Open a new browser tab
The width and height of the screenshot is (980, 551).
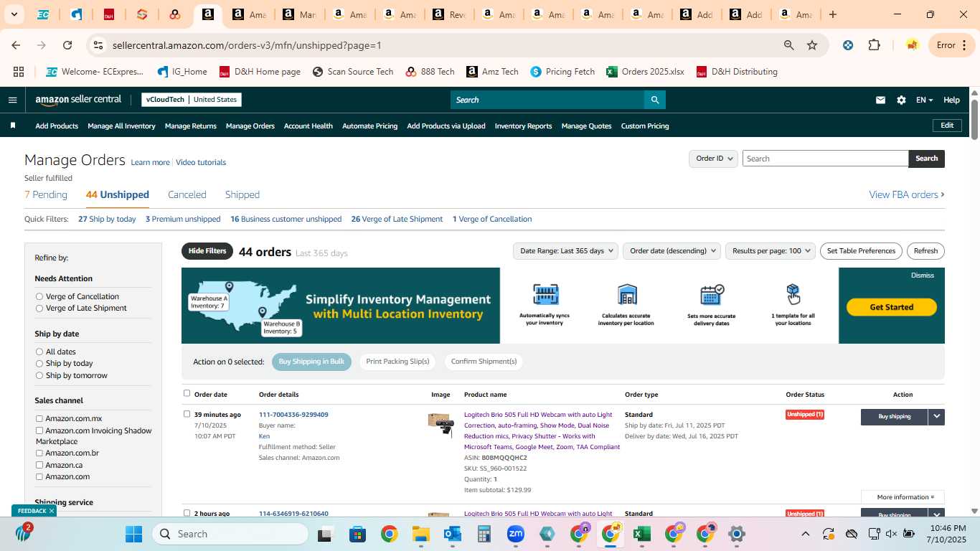[x=833, y=14]
